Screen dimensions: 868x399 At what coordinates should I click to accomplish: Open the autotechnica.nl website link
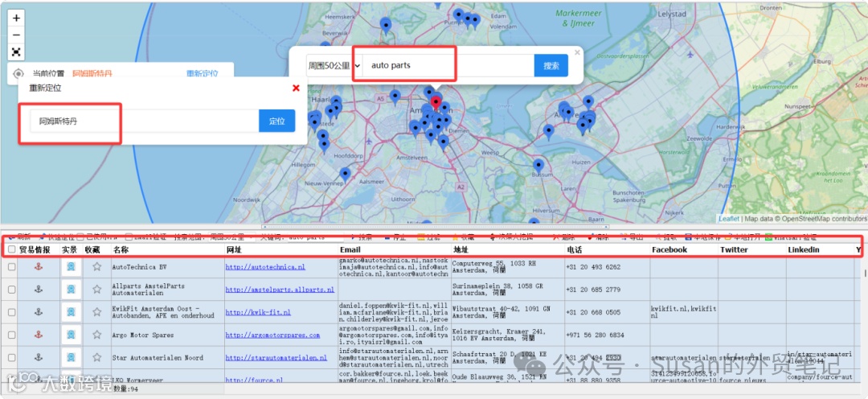tap(265, 267)
